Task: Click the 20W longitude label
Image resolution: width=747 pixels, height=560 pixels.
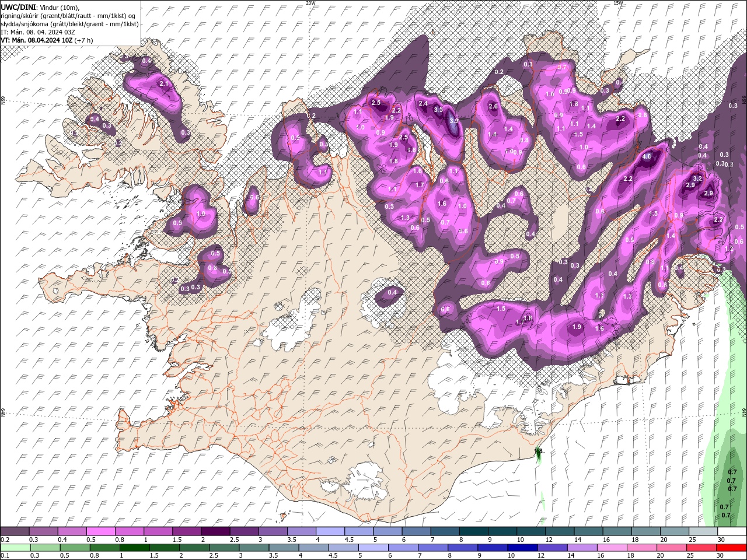Action: pyautogui.click(x=310, y=3)
